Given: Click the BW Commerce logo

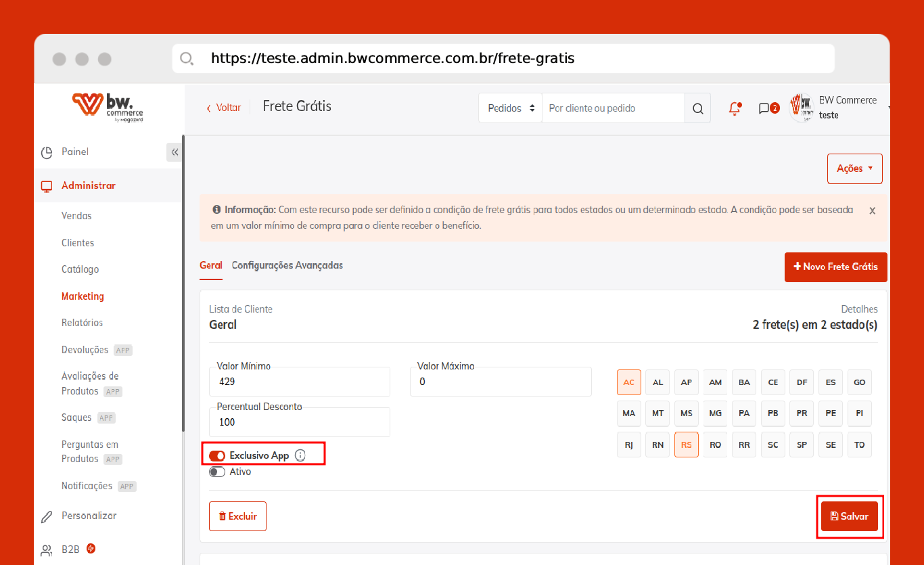Looking at the screenshot, I should click(108, 107).
